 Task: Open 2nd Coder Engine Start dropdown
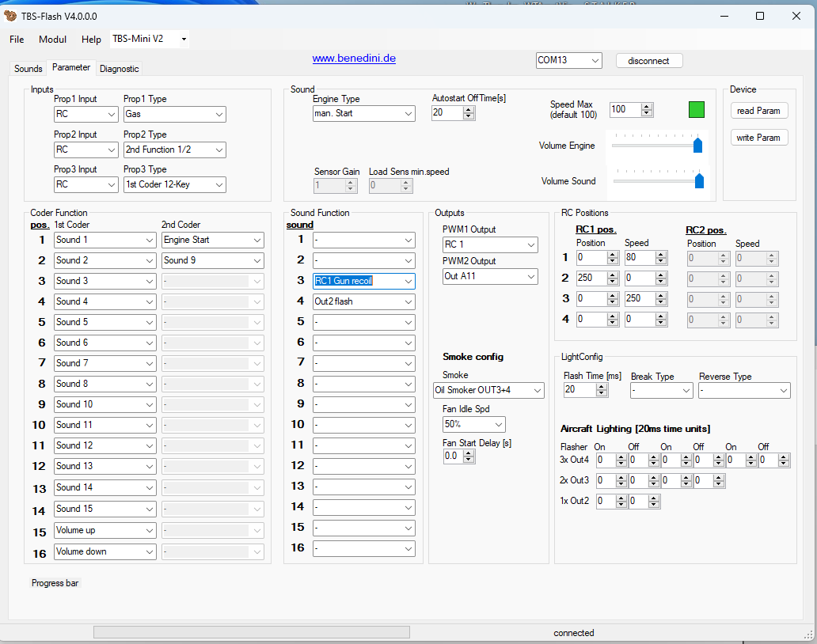pos(213,240)
